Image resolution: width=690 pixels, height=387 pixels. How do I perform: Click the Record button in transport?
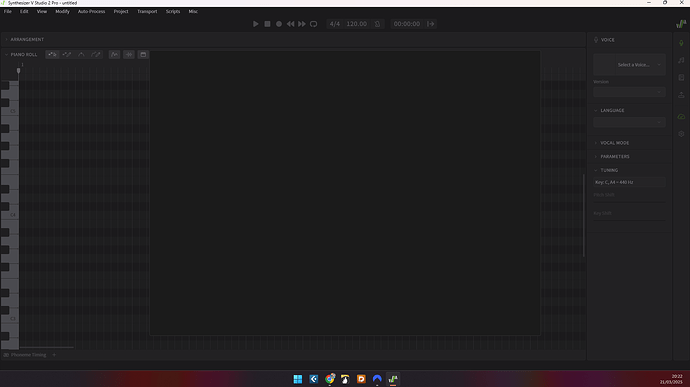pyautogui.click(x=279, y=24)
